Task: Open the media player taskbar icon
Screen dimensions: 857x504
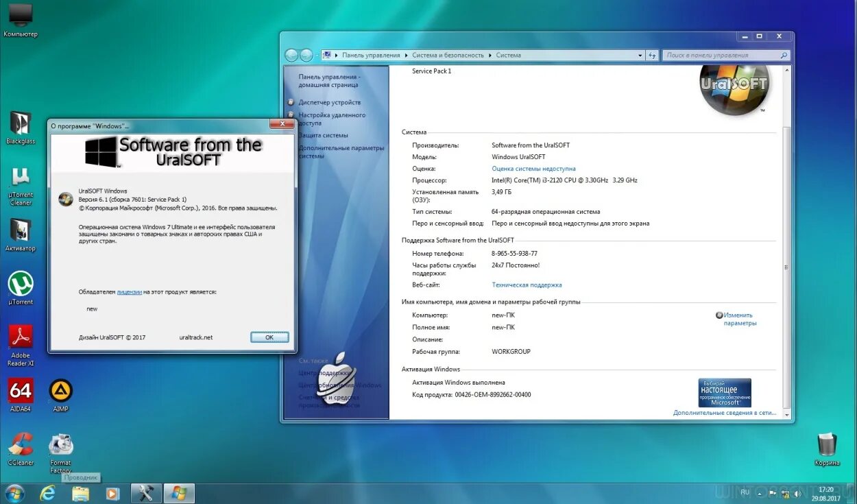Action: click(113, 493)
